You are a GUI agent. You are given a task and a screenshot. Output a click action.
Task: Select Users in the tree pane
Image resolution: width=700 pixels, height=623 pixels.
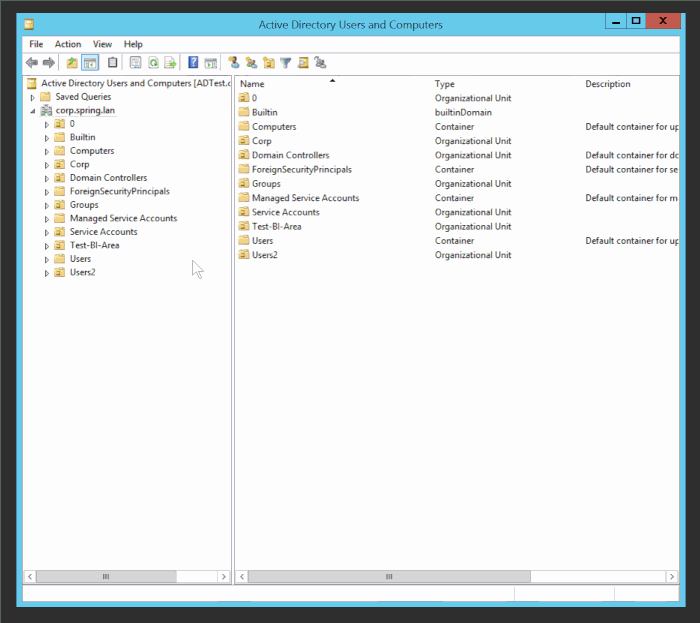pyautogui.click(x=80, y=259)
